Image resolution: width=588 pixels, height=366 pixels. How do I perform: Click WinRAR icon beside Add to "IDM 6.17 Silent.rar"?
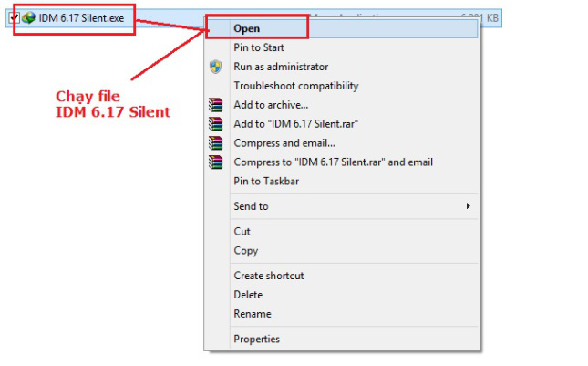pos(216,124)
